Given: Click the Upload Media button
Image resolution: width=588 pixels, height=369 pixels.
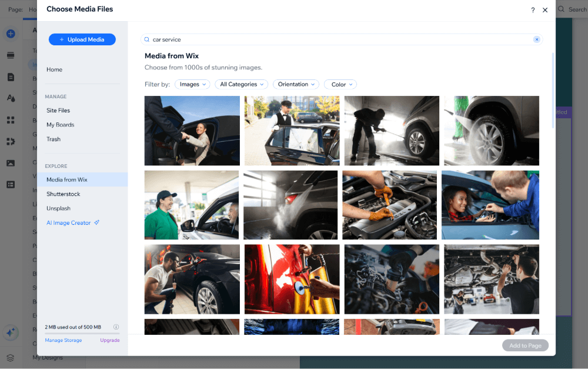Looking at the screenshot, I should coord(82,39).
